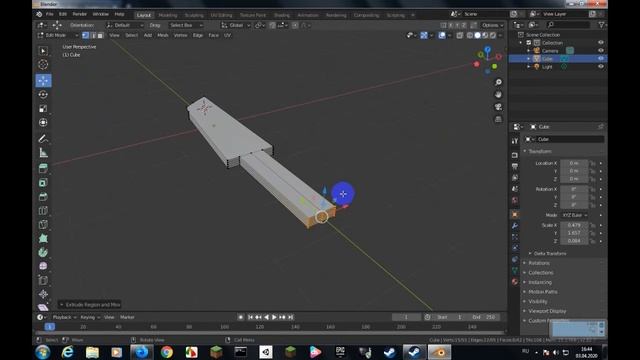Open the XYZ Euler rotation mode dropdown

[574, 215]
